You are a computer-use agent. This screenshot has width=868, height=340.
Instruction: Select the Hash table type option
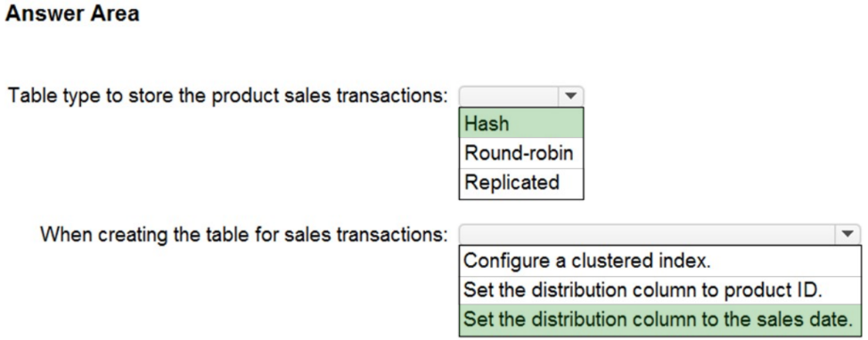[521, 123]
